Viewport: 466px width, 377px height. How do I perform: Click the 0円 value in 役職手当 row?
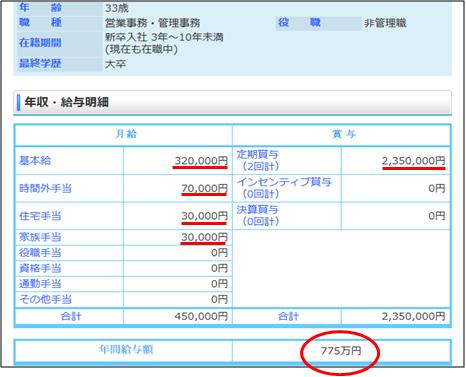coord(219,253)
